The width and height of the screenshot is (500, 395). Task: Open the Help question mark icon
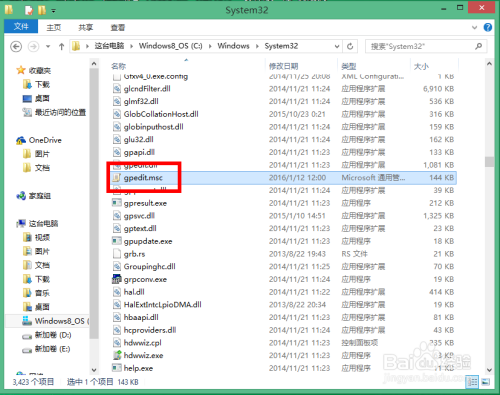click(x=488, y=27)
